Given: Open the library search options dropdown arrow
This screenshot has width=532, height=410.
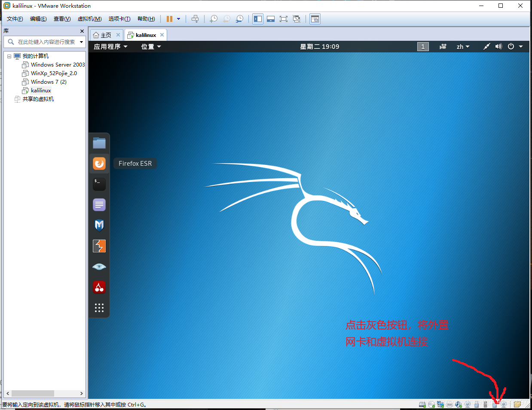Looking at the screenshot, I should 81,42.
